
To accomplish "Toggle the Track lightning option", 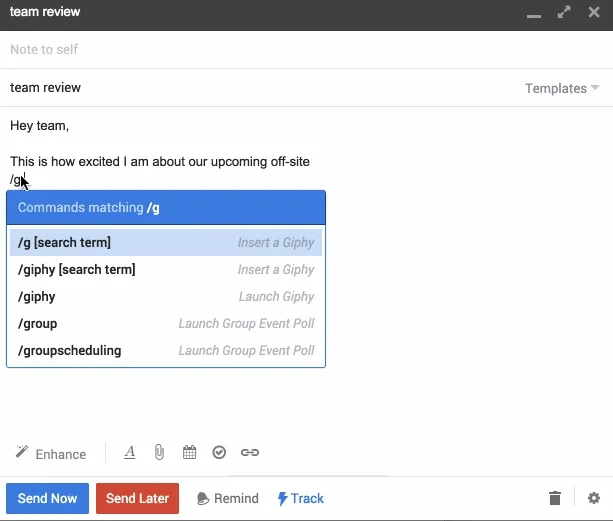I will point(300,498).
